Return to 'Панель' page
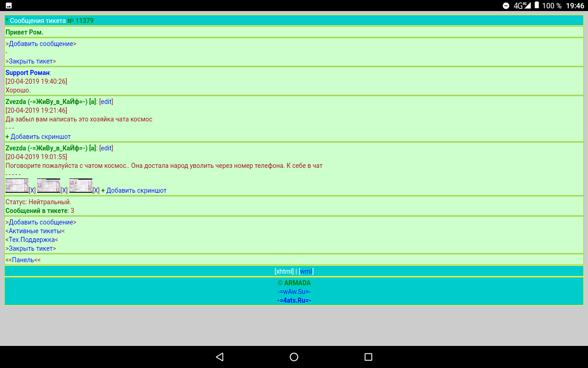This screenshot has height=368, width=588. click(x=23, y=260)
